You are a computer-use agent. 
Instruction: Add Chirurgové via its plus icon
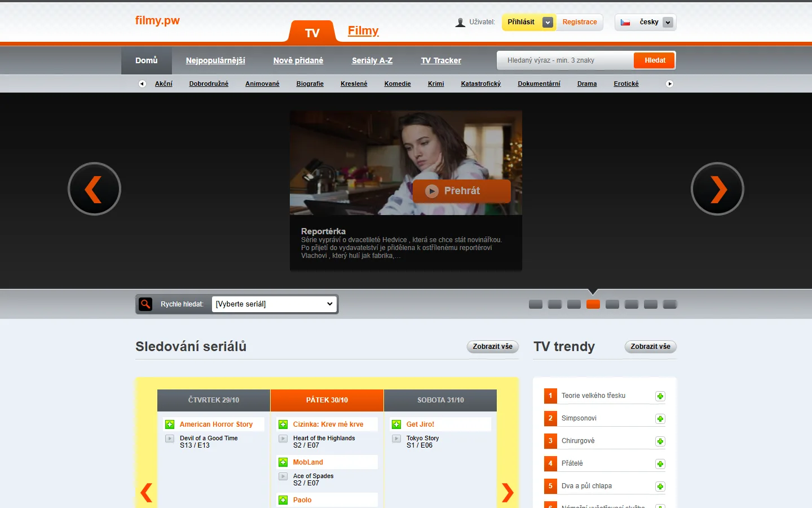point(660,441)
